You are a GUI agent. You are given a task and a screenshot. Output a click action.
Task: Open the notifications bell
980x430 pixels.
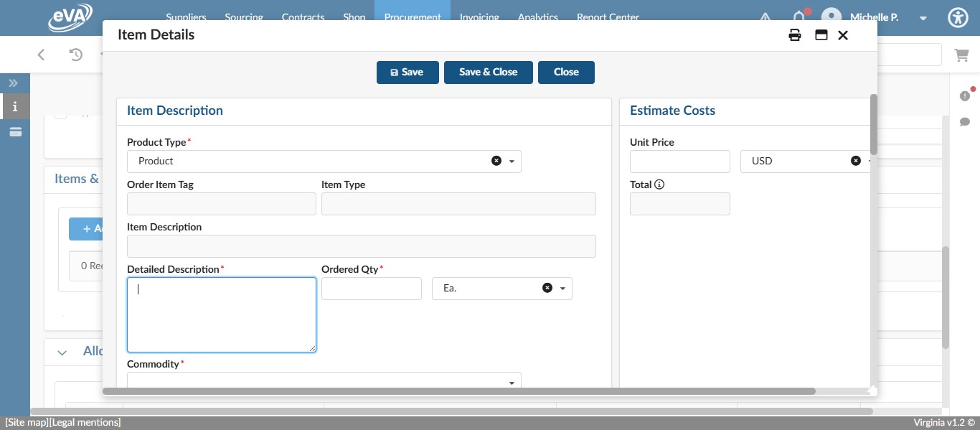click(798, 17)
